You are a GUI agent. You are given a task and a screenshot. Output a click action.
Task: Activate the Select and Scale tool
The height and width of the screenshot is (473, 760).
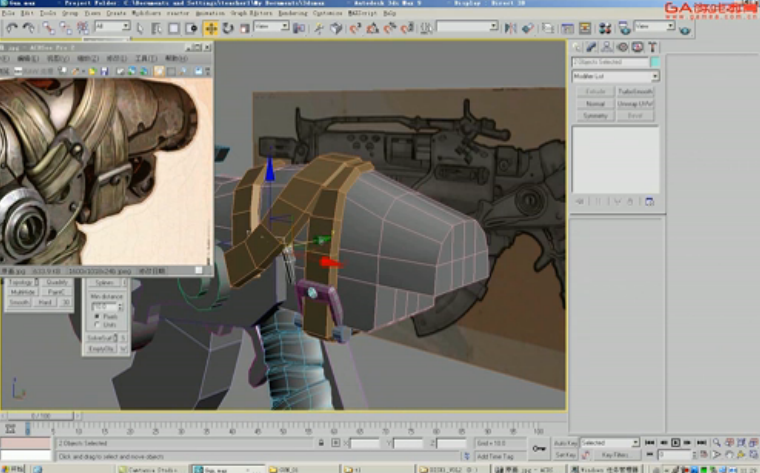(x=245, y=29)
